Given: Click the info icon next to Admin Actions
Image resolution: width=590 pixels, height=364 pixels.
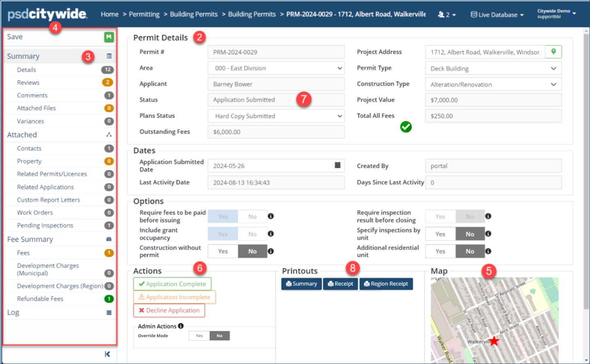Looking at the screenshot, I should coord(181,326).
